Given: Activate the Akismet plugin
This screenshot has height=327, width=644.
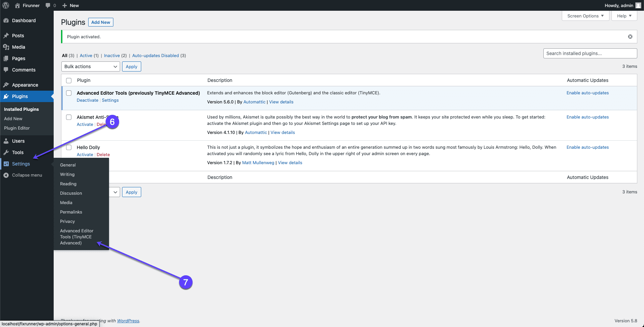Looking at the screenshot, I should (85, 124).
